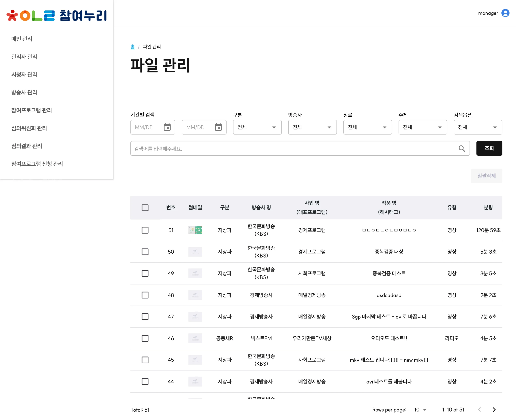
Task: Click the search magnifier icon
Action: click(x=462, y=148)
